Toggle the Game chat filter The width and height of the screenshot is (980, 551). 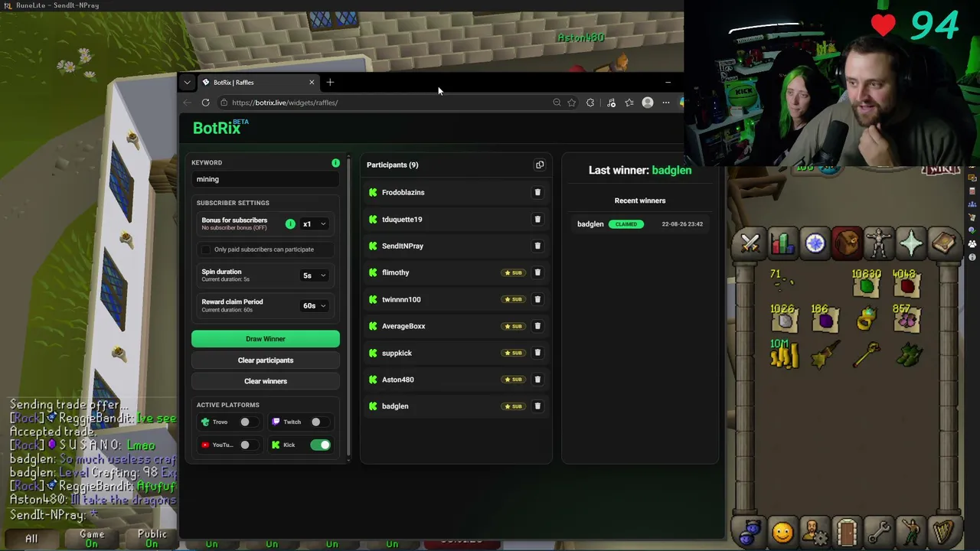click(92, 539)
